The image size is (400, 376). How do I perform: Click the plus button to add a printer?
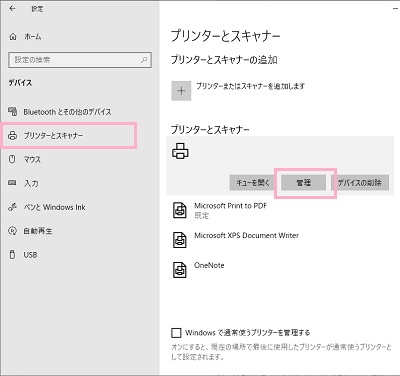[181, 91]
